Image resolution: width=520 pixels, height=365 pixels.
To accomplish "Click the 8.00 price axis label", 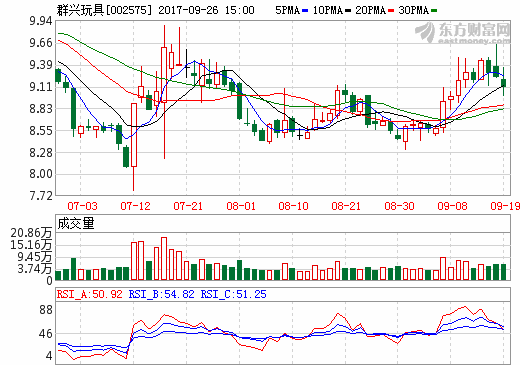I will (41, 174).
